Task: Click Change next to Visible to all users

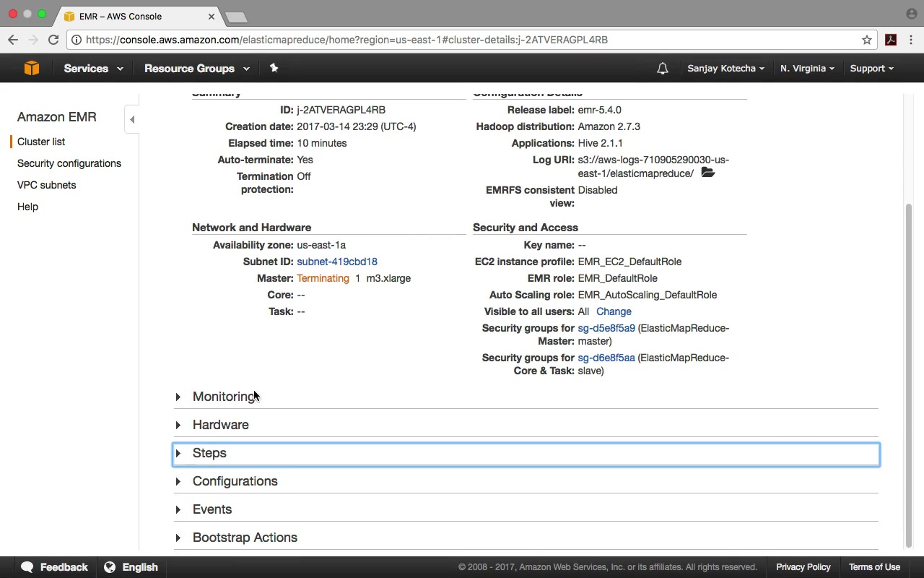Action: (x=614, y=311)
